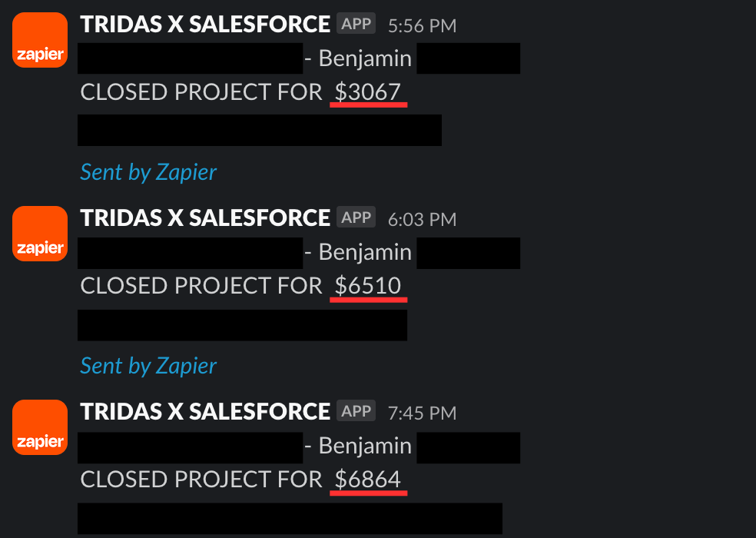Click the $6510 amount
The image size is (756, 538).
(x=368, y=285)
